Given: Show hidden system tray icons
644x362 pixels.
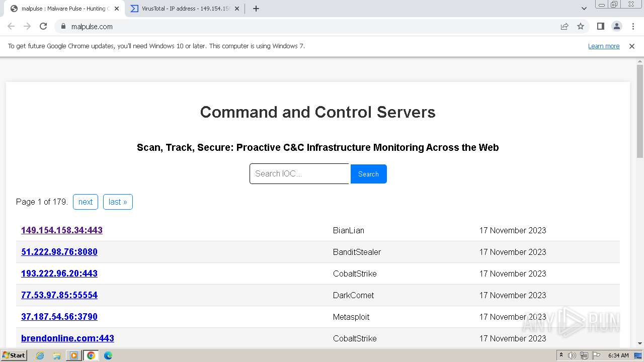Looking at the screenshot, I should pos(561,355).
